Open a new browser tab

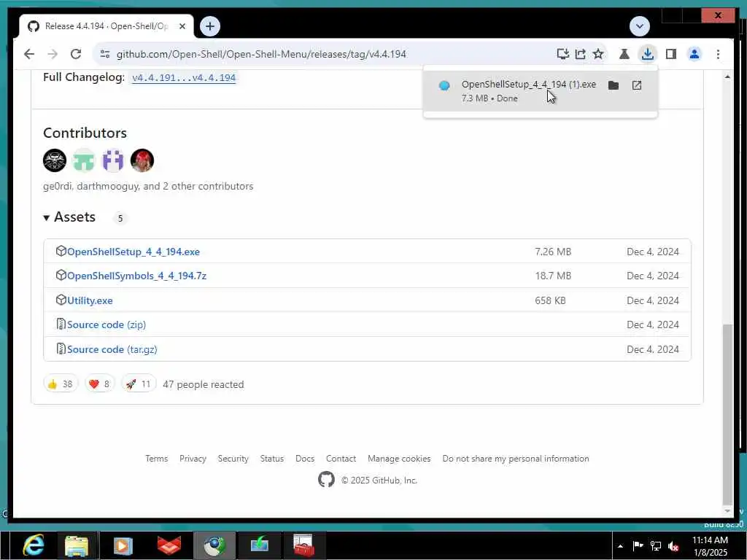(210, 26)
